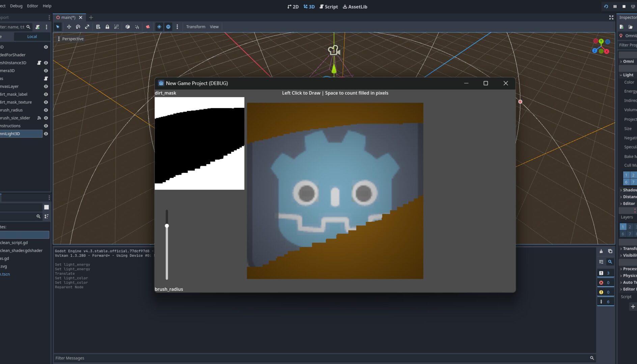Hide the brush_size_slider node
The height and width of the screenshot is (364, 637).
(46, 118)
